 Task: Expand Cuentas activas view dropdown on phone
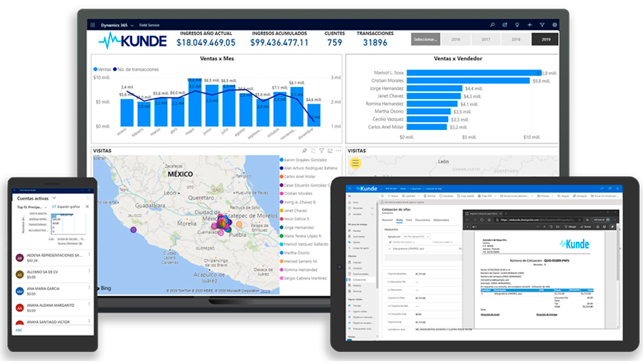tap(54, 198)
